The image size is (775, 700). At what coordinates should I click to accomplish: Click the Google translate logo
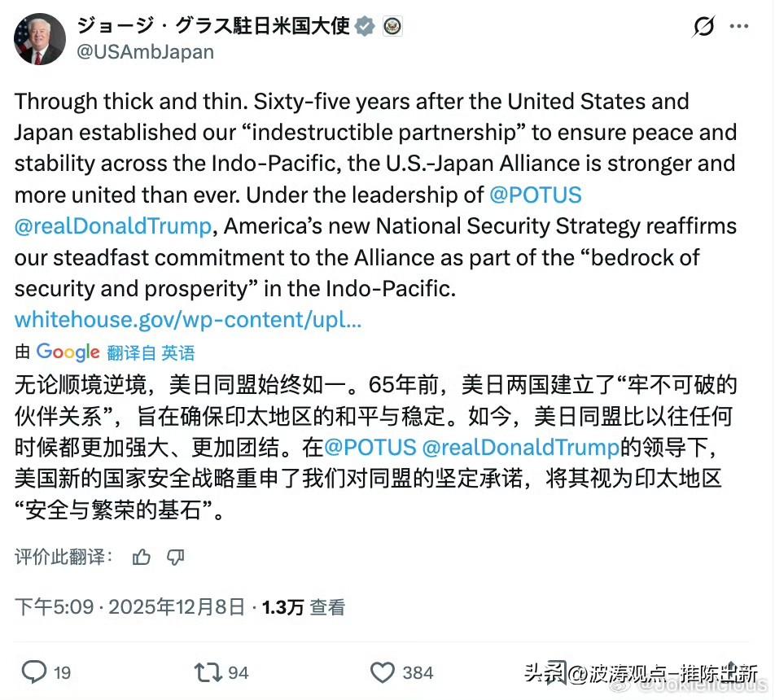(x=68, y=352)
